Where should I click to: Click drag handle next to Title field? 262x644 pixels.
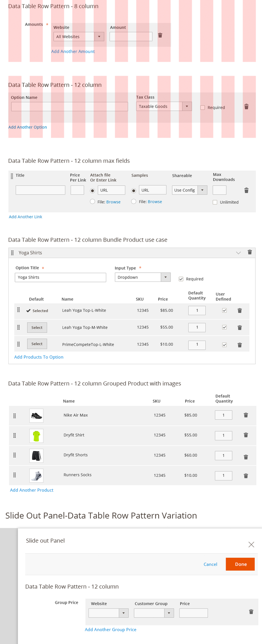click(12, 176)
